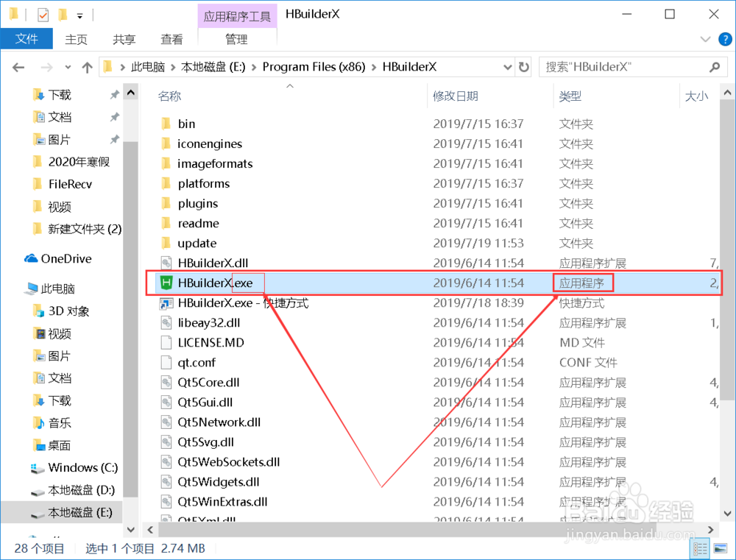
Task: Activate the details list view toggle
Action: click(701, 548)
